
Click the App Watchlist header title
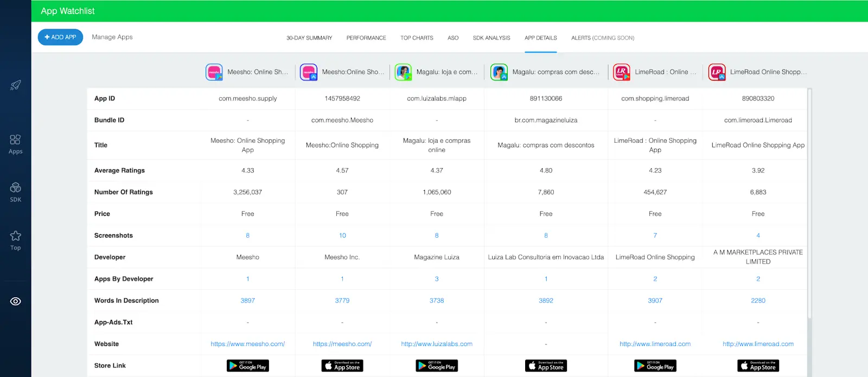click(x=68, y=11)
